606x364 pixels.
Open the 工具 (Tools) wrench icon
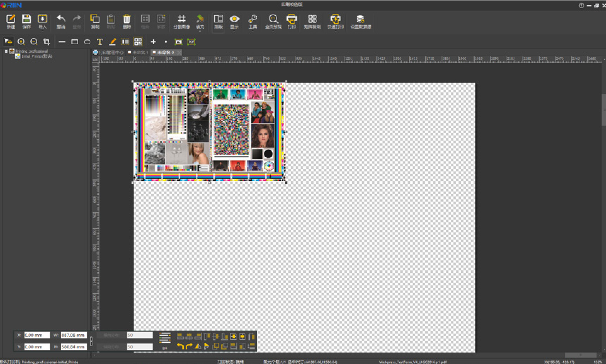pyautogui.click(x=253, y=19)
